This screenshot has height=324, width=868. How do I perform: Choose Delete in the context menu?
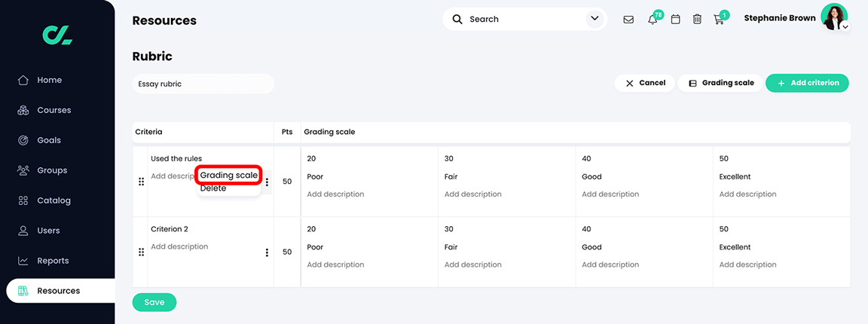coord(213,188)
